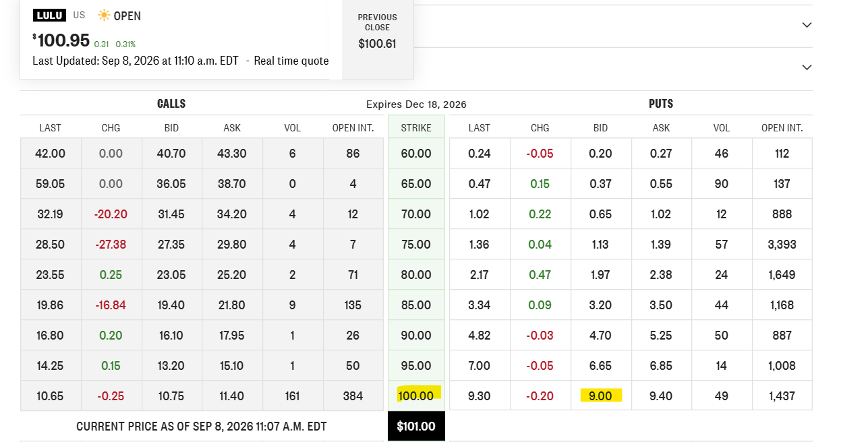
Task: Select the 70.00 strike cell
Action: 416,214
